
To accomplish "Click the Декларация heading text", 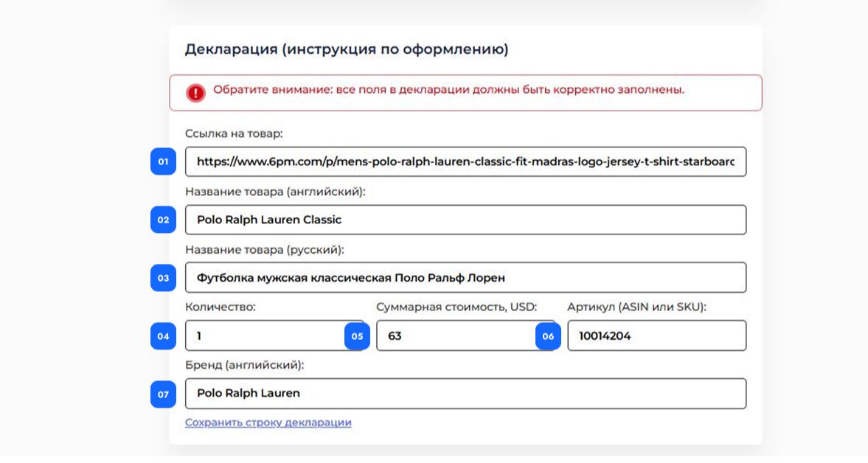I will [347, 49].
